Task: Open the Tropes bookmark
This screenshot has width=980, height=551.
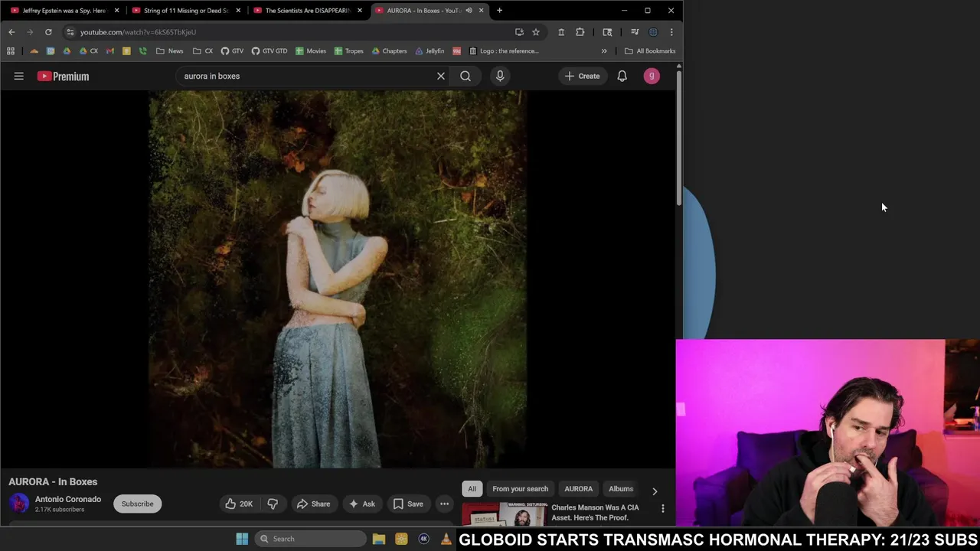Action: (348, 51)
